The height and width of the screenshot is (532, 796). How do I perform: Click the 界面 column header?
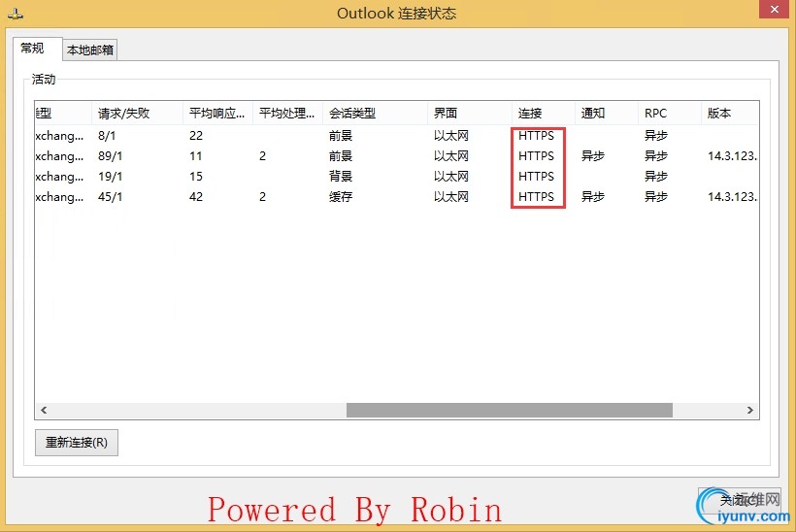(x=470, y=114)
